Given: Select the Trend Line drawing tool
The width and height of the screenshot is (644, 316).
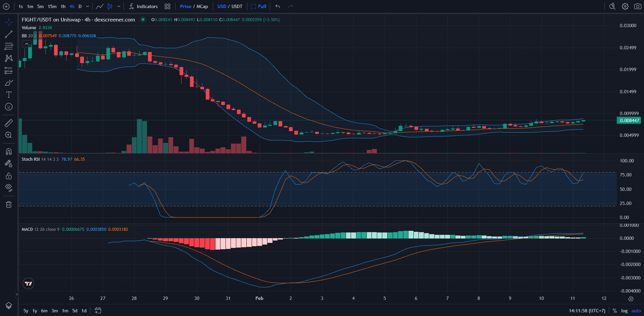Looking at the screenshot, I should 8,34.
